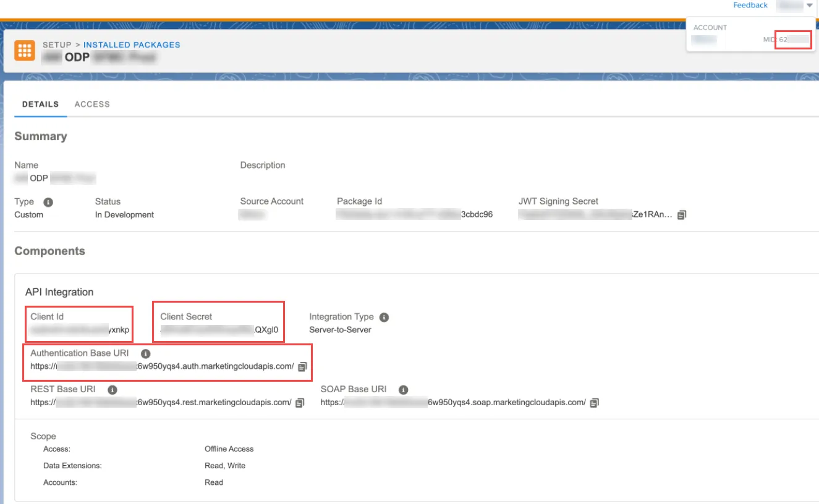This screenshot has width=819, height=504.
Task: Click the Integration Type info icon
Action: pos(384,317)
